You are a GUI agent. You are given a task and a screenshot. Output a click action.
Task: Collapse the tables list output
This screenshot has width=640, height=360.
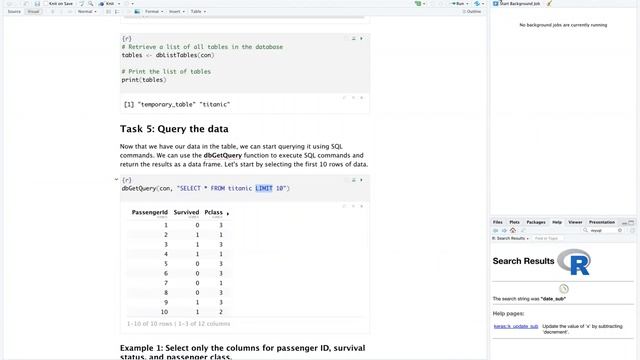click(353, 98)
